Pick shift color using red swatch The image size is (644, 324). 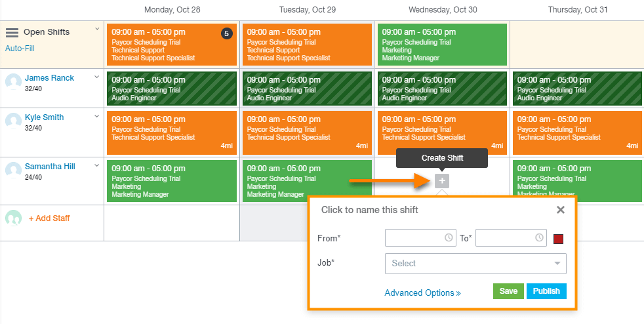559,238
